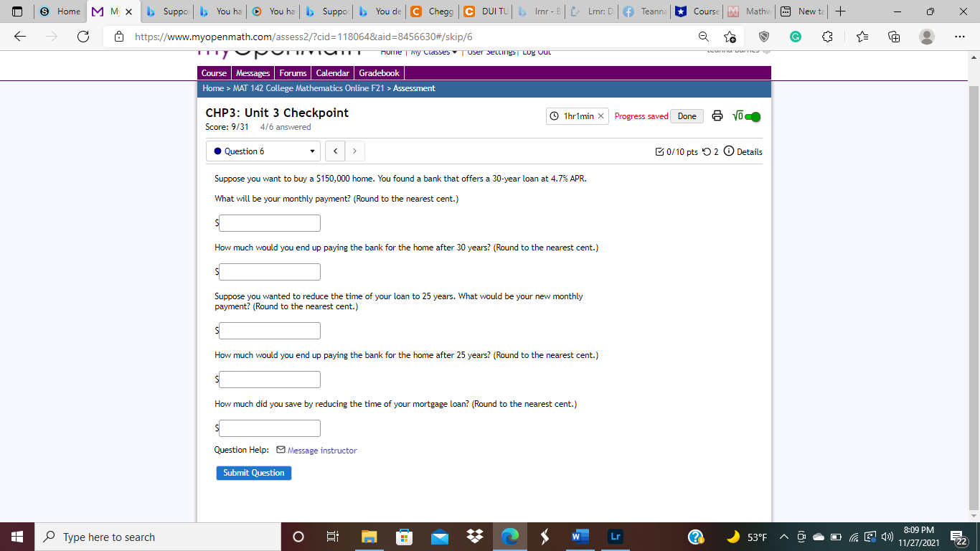Focus the total paid after 25 years box
The image size is (980, 551).
270,380
